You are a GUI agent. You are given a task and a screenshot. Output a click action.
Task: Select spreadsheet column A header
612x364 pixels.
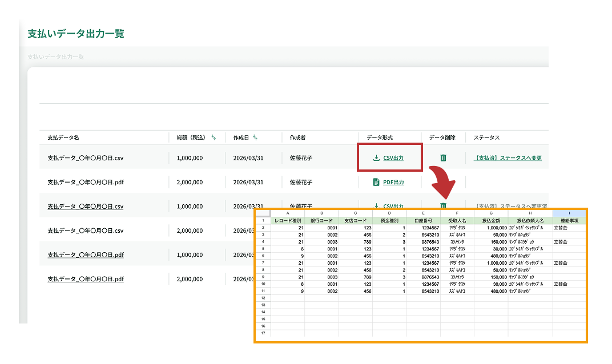point(288,213)
